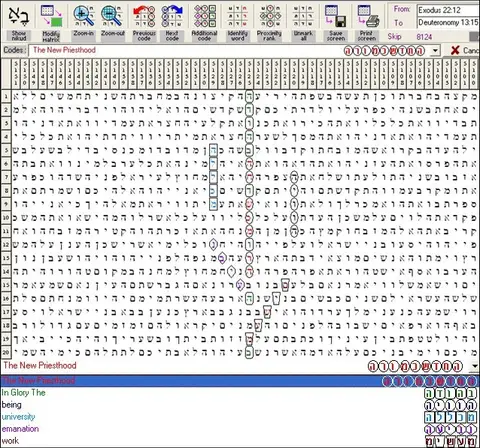Click the Unmark all icon
This screenshot has height=448, width=480.
tap(303, 16)
